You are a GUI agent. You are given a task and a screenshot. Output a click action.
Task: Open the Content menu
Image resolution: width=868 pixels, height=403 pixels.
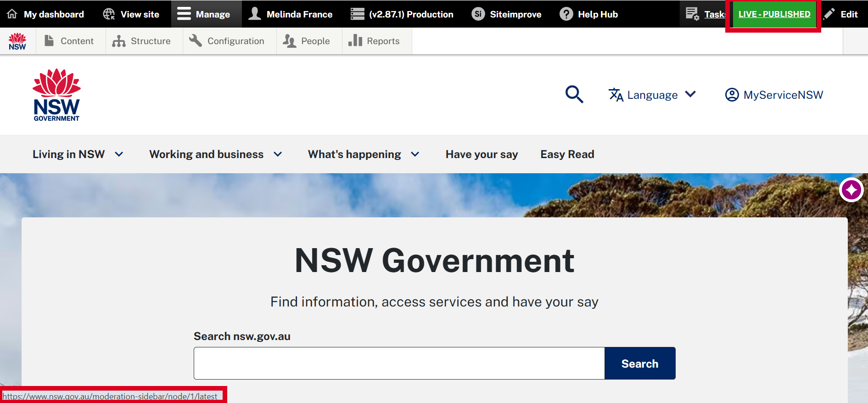(71, 41)
